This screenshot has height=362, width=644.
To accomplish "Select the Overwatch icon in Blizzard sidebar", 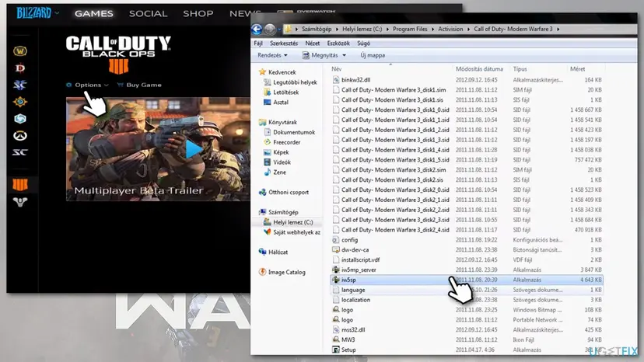I will [20, 135].
